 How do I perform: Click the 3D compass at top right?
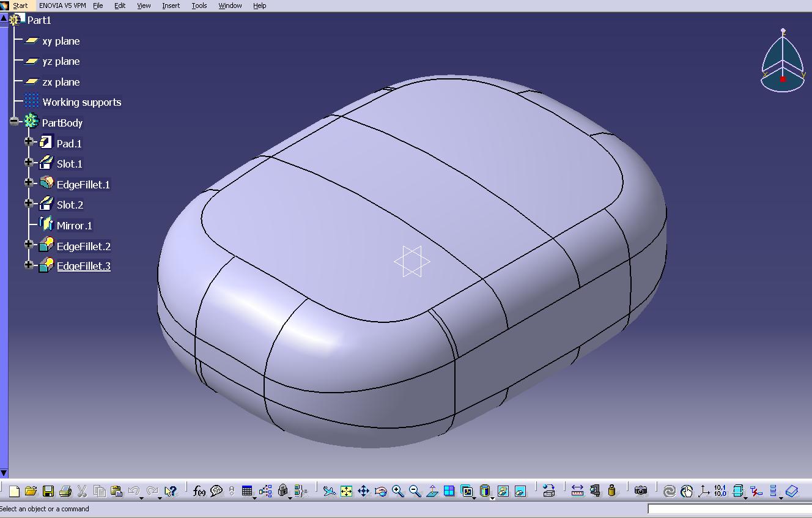783,61
